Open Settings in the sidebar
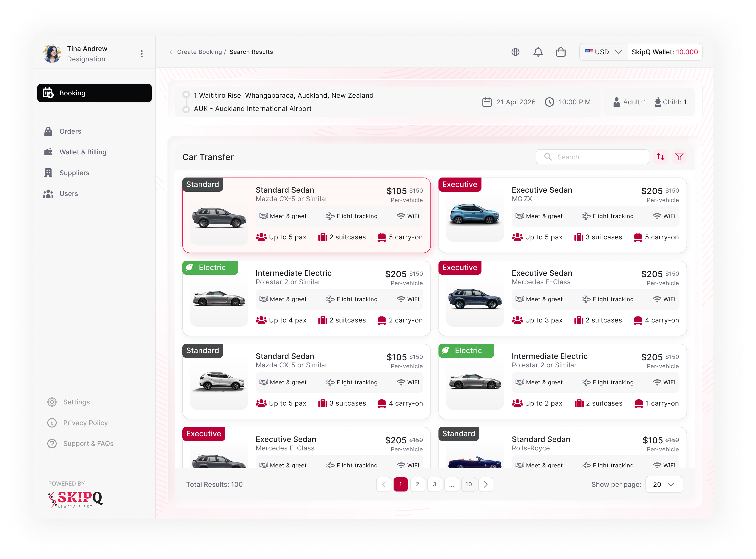This screenshot has width=756, height=559. (x=69, y=402)
